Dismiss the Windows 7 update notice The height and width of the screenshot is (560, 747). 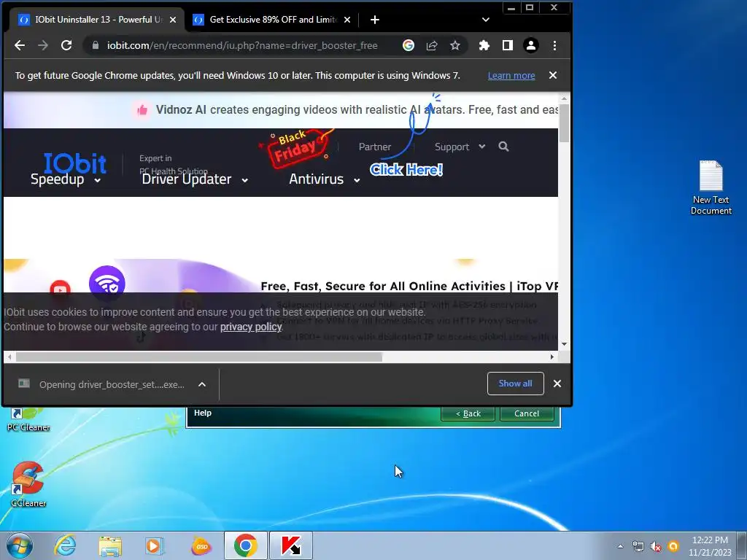pyautogui.click(x=553, y=75)
